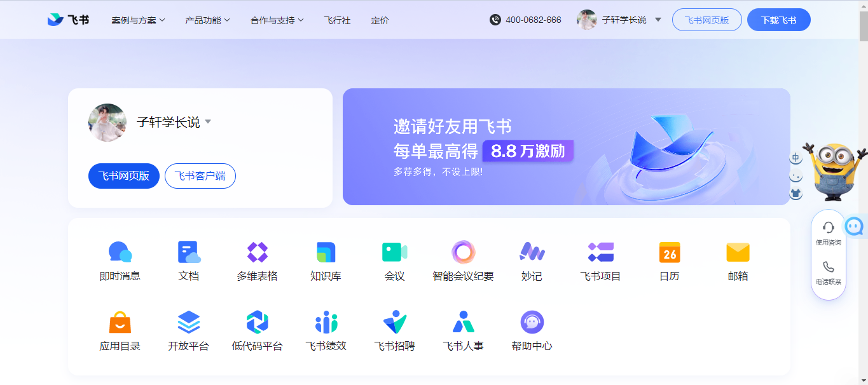The height and width of the screenshot is (385, 868).
Task: Click the 电话联系 phone icon
Action: coord(829,267)
